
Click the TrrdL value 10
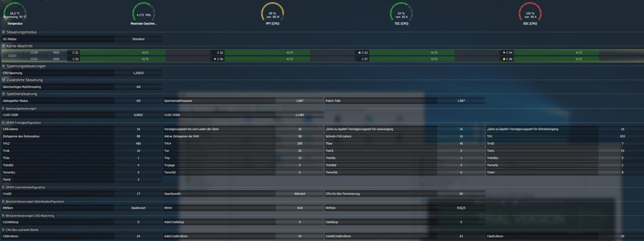point(138,151)
